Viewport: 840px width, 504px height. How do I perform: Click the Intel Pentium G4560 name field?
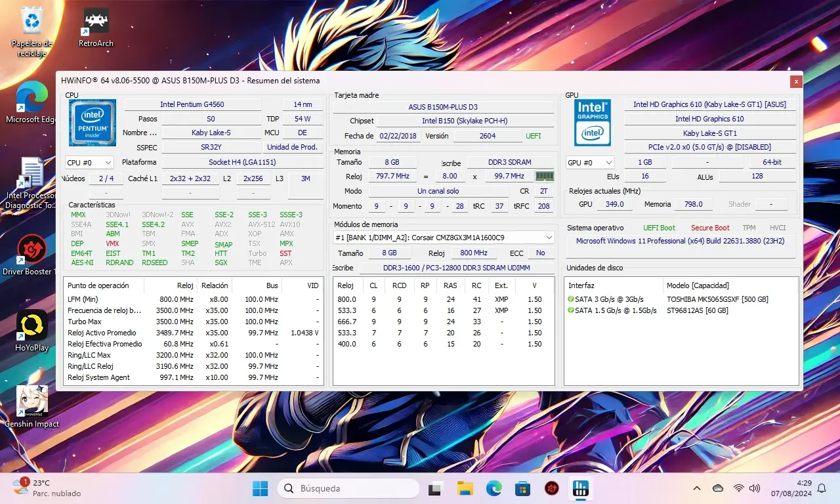tap(192, 104)
